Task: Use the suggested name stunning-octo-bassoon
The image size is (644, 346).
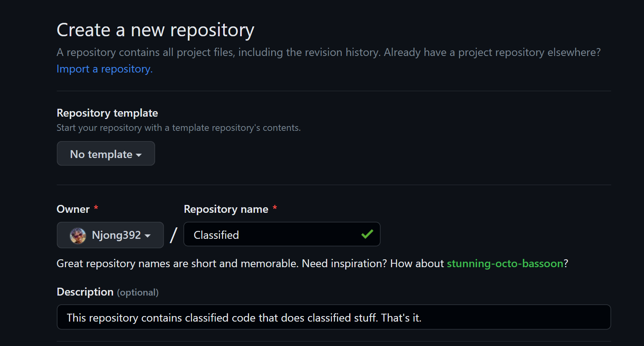Action: point(505,263)
